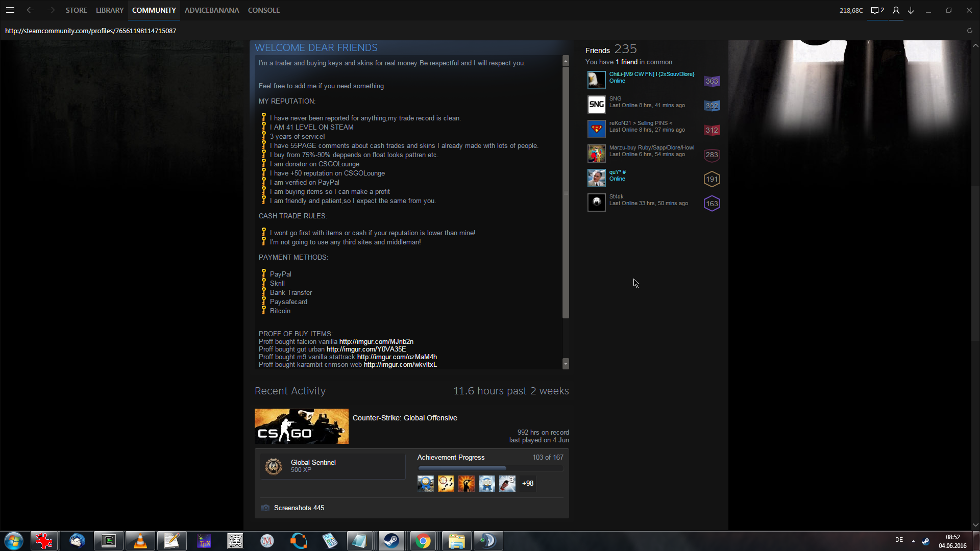
Task: Click Global Sentinel badge icon
Action: (x=274, y=466)
